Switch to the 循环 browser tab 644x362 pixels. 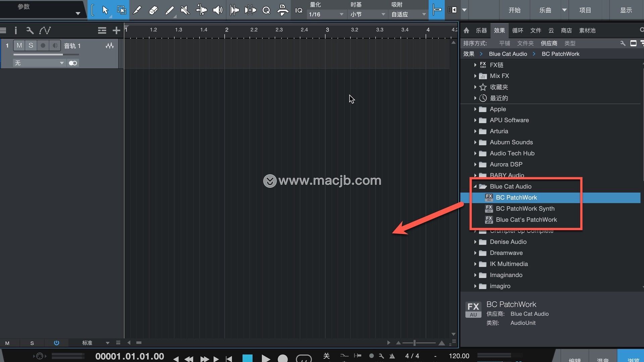(518, 31)
